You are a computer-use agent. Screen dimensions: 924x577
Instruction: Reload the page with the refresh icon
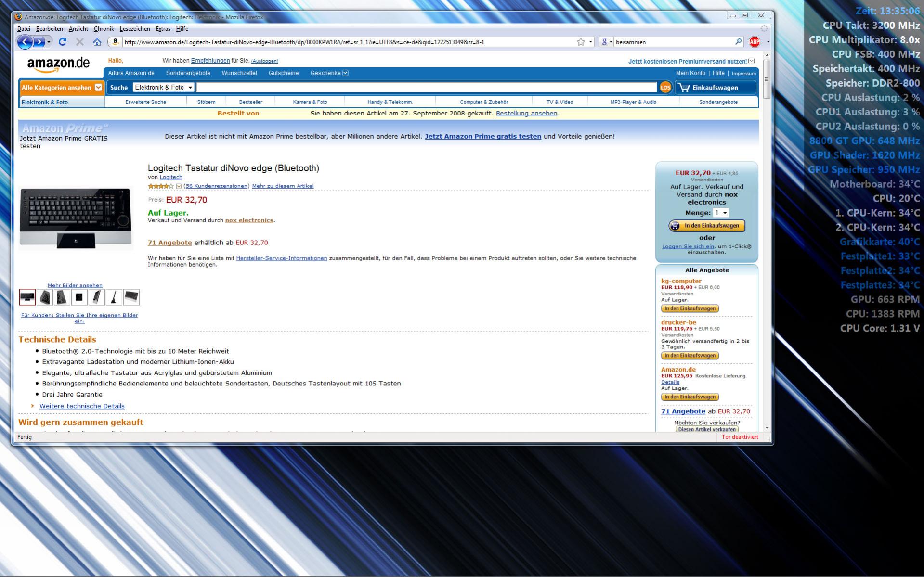pos(62,42)
